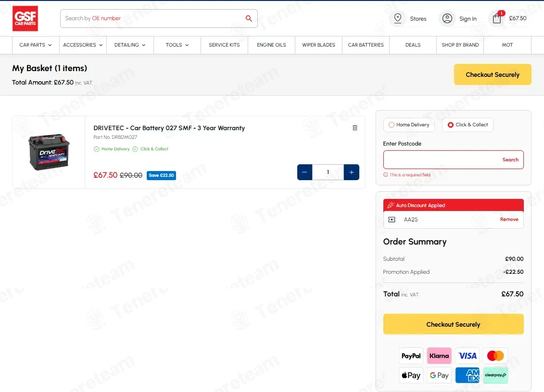The height and width of the screenshot is (392, 544).
Task: Click the PayPal payment logo
Action: (411, 355)
